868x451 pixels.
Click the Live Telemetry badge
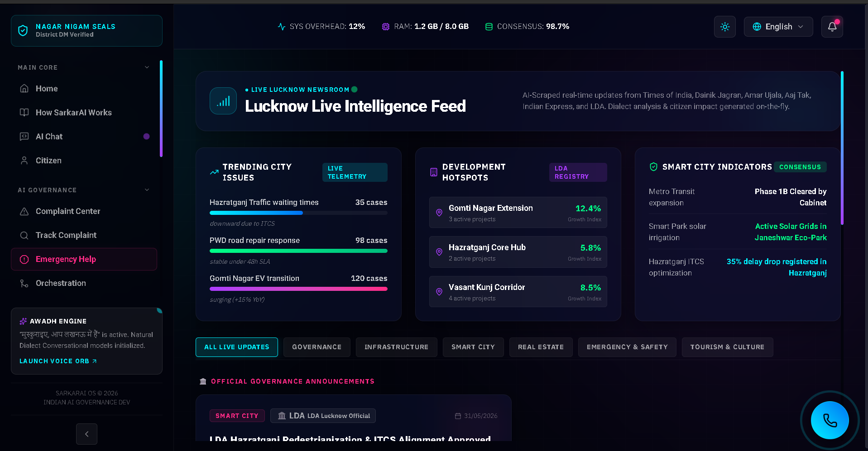pyautogui.click(x=355, y=172)
